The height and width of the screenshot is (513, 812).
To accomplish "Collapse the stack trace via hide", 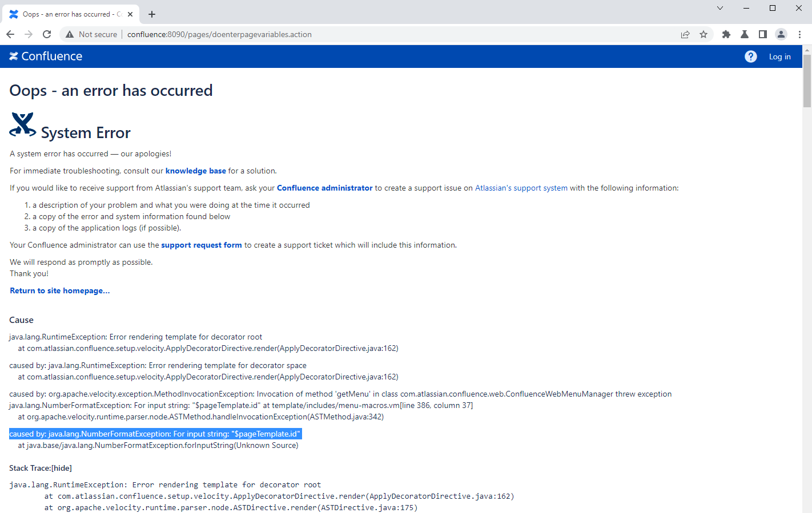I will pyautogui.click(x=61, y=468).
